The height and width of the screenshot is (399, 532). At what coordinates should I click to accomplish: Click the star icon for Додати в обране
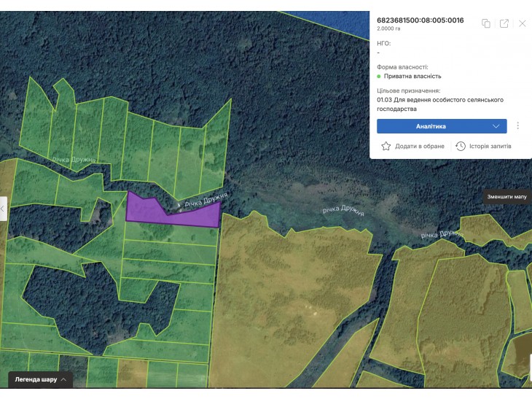(386, 146)
